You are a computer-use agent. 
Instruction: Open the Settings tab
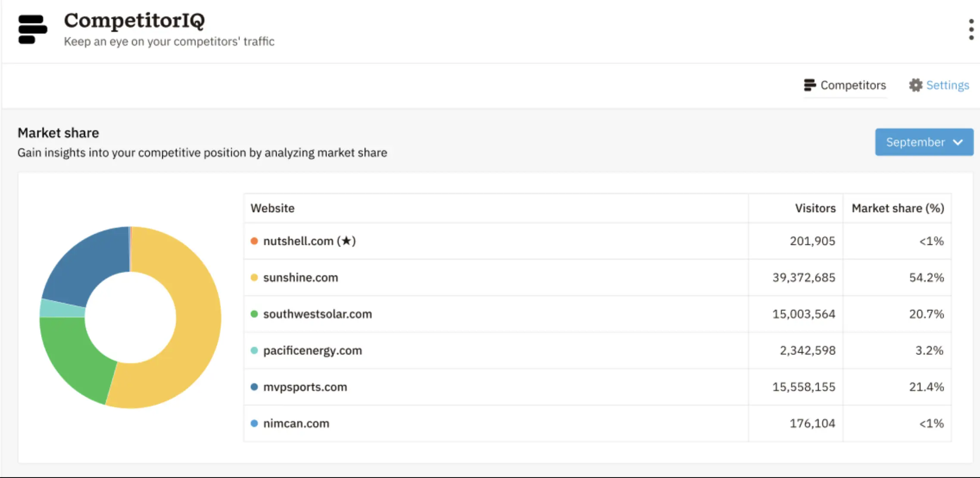tap(939, 85)
